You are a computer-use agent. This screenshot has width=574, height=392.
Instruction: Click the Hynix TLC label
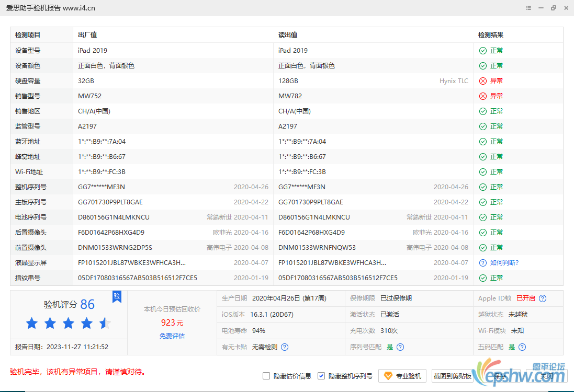click(x=454, y=81)
